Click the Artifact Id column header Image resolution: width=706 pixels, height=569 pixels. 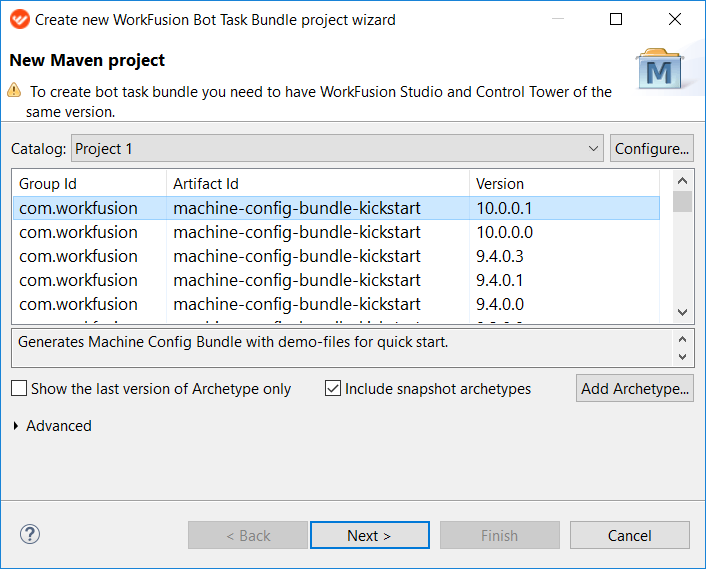tap(318, 184)
